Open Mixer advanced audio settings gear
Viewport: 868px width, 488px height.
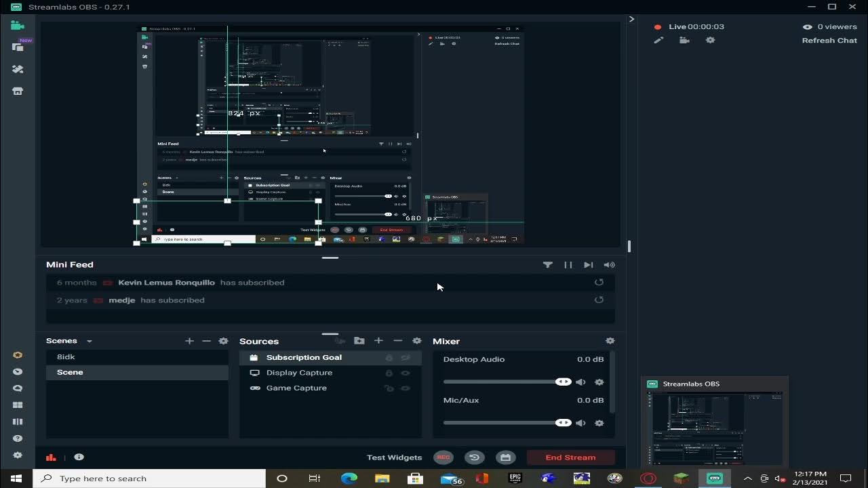(610, 341)
